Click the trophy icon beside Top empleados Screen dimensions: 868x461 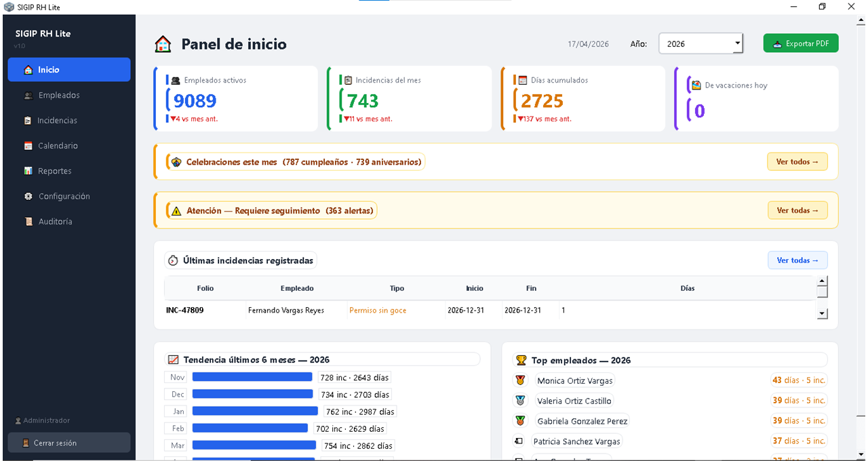[521, 360]
